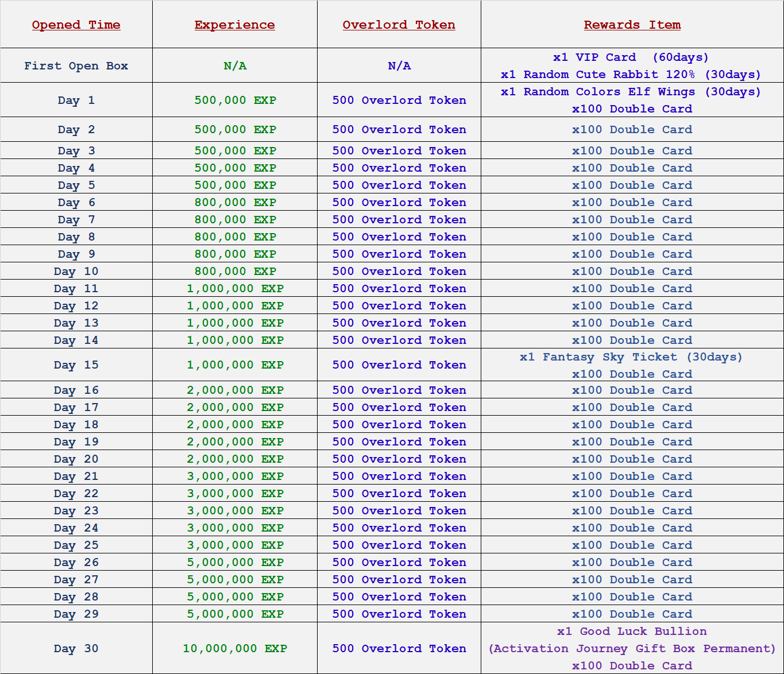Click the Opened Time column header
Viewport: 784px width, 674px height.
coord(76,25)
